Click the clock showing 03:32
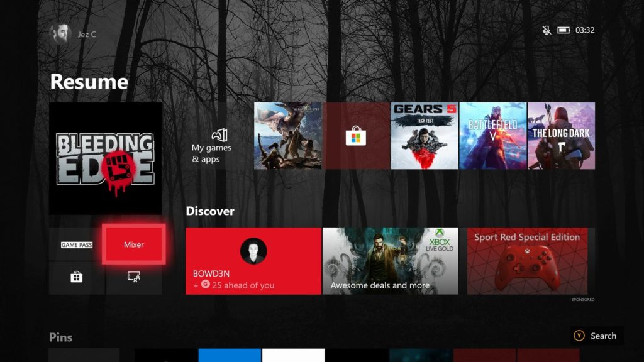 click(x=585, y=30)
